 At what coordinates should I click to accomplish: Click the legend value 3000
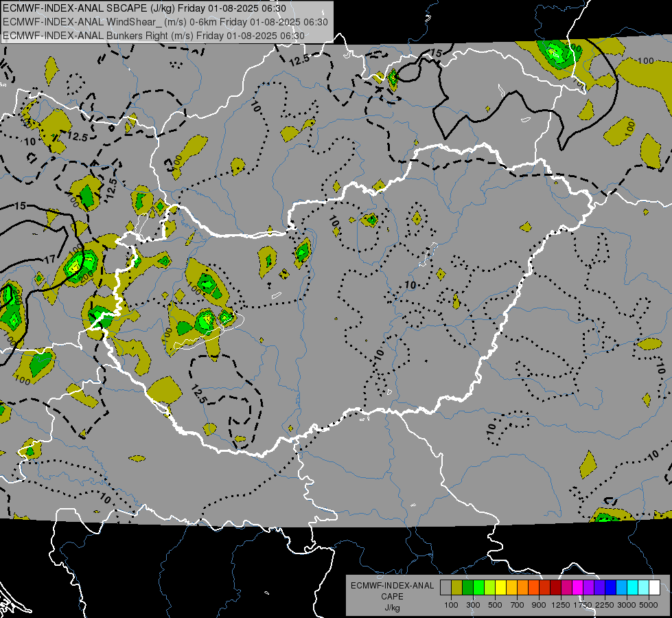[627, 605]
